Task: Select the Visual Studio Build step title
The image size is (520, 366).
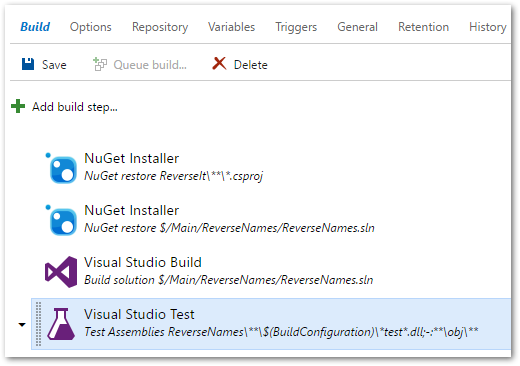Action: (x=143, y=262)
